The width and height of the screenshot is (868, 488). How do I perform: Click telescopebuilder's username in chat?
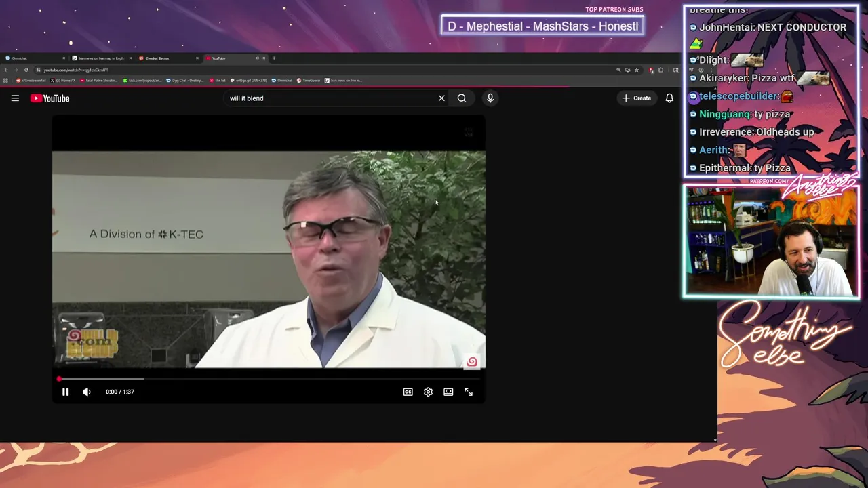(738, 97)
